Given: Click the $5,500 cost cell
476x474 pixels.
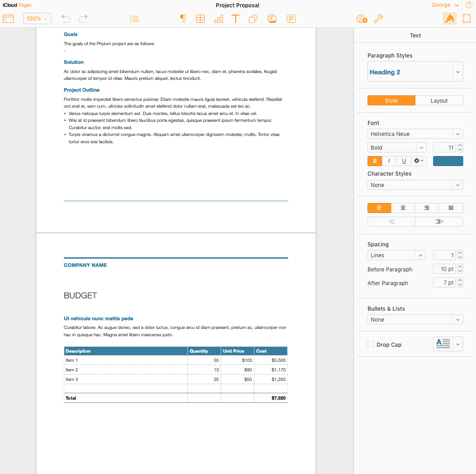Looking at the screenshot, I should [x=270, y=360].
